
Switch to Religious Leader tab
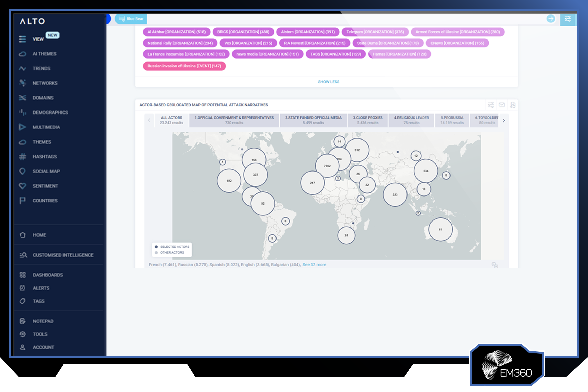(x=411, y=120)
